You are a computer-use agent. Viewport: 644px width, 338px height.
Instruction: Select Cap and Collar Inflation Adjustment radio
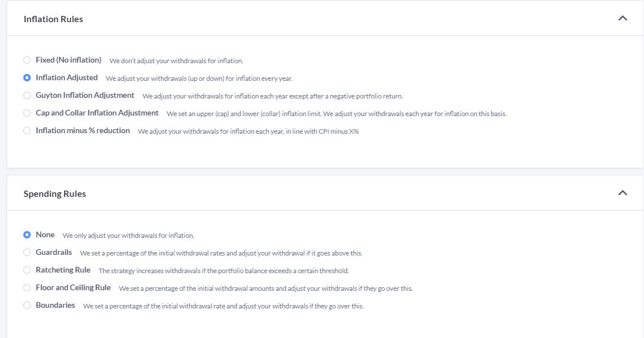point(27,113)
